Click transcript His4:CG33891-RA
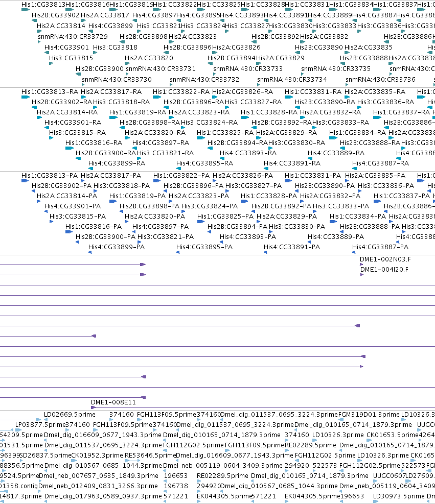 292,163
